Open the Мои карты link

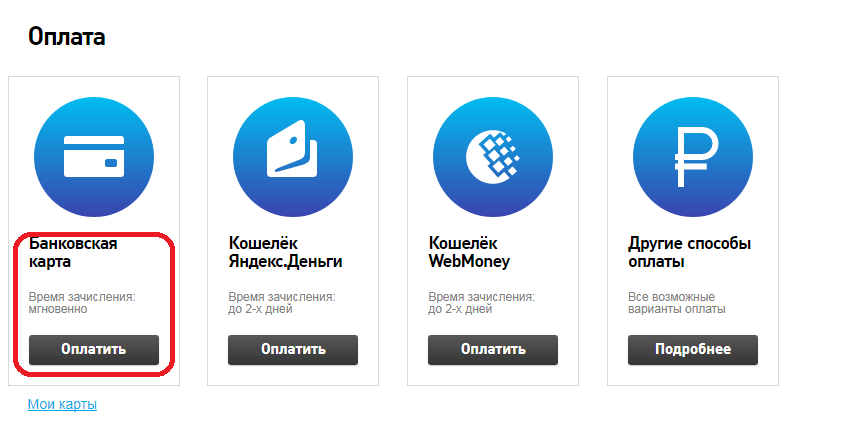pos(62,404)
